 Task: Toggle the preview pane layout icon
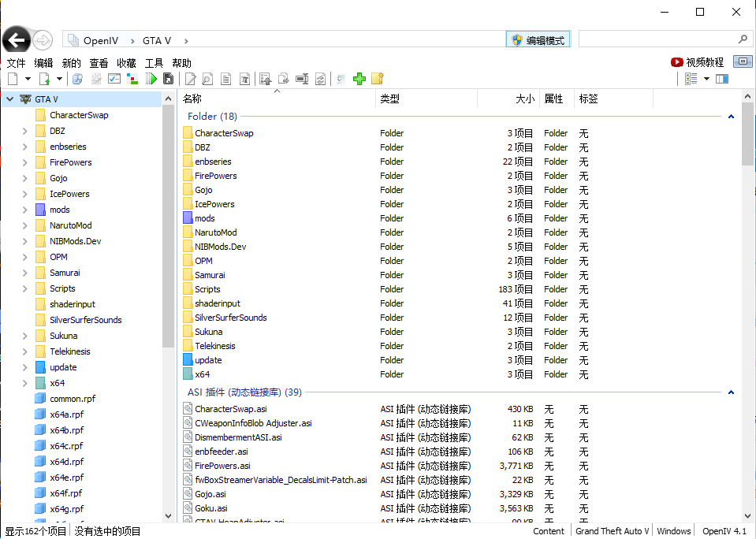pos(722,79)
